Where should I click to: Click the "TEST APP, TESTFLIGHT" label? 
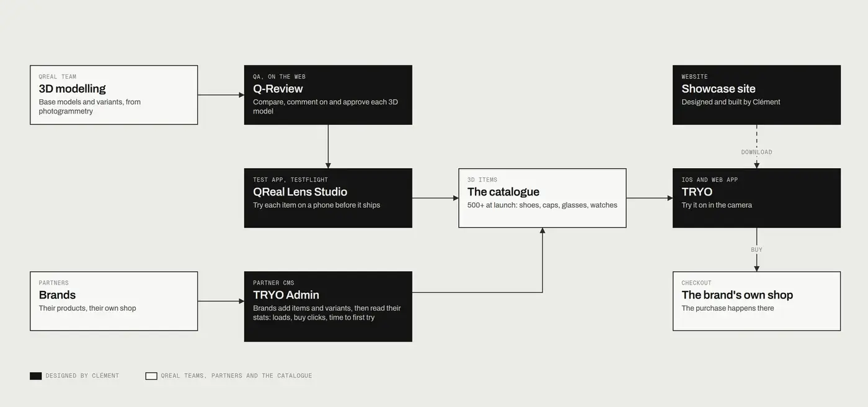coord(291,180)
